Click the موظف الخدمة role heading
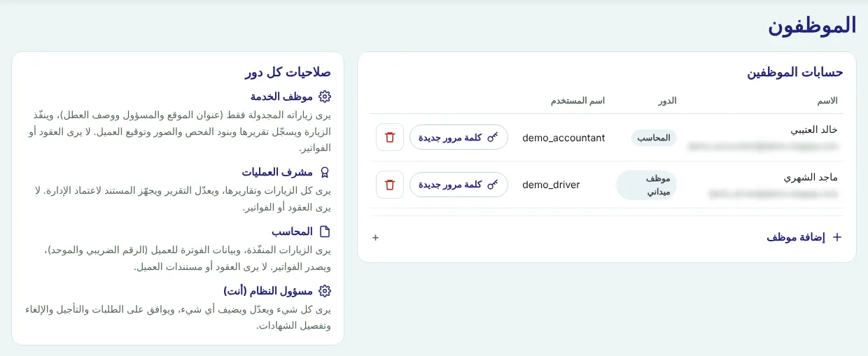 [281, 97]
